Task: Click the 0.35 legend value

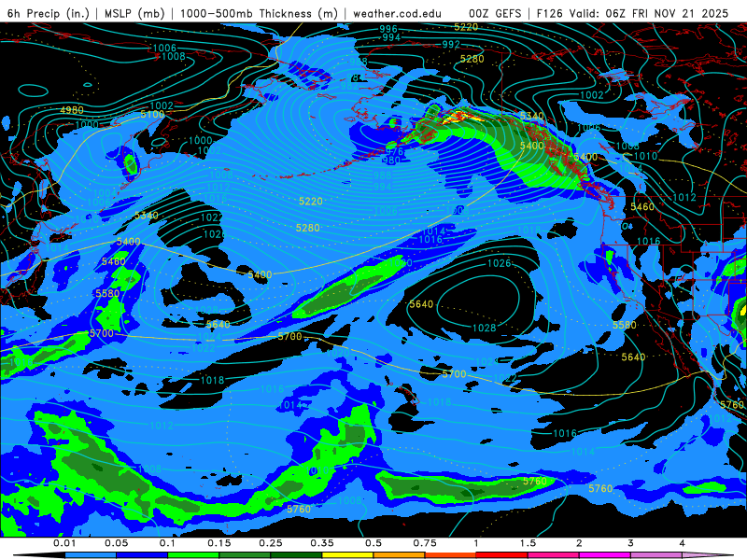Action: 322,543
